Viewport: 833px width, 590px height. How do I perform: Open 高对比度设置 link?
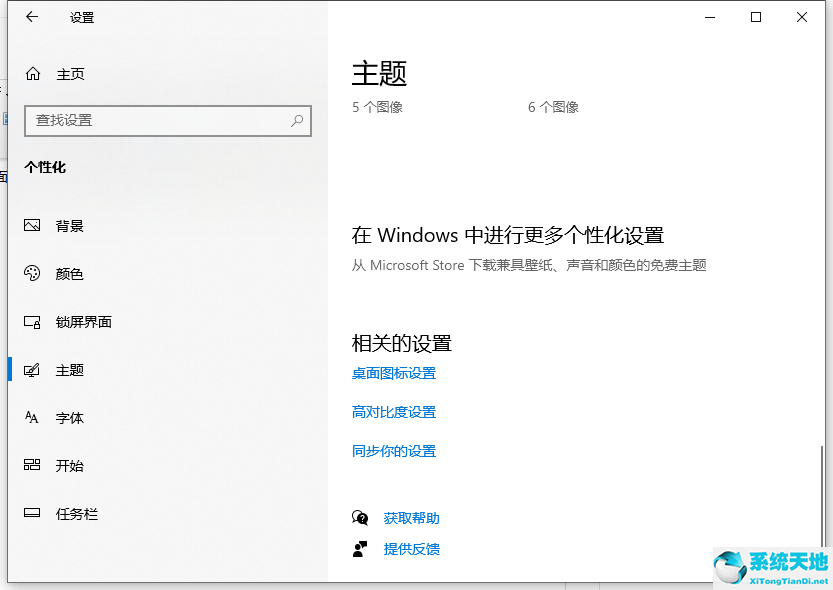point(394,412)
